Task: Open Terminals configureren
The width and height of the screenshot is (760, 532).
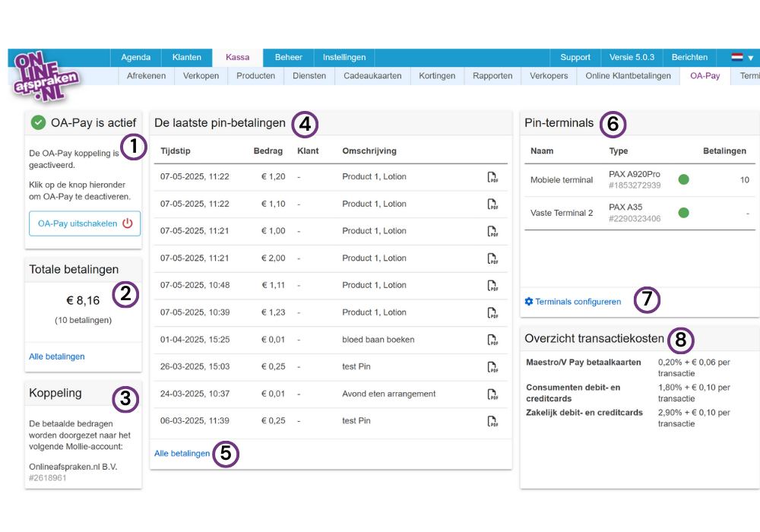Action: tap(578, 301)
